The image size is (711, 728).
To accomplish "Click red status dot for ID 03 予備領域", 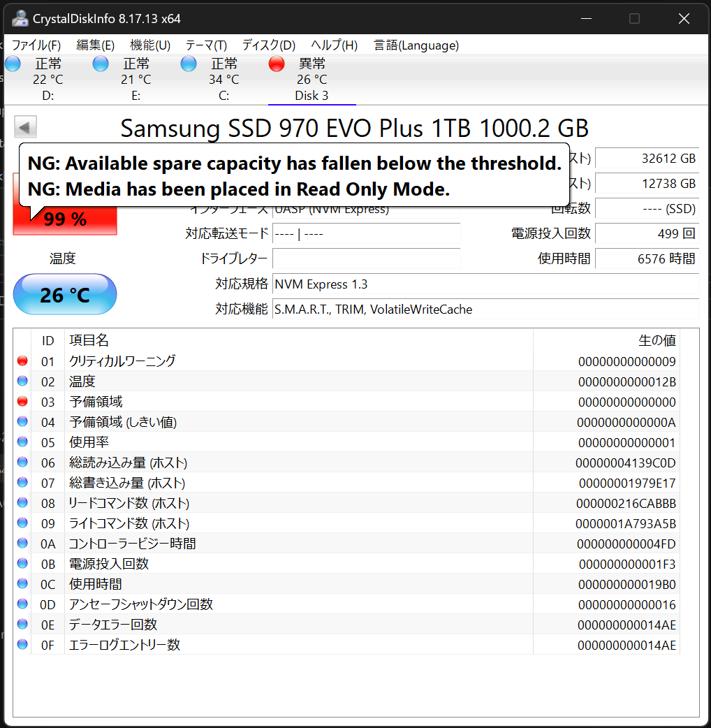I will click(x=22, y=401).
